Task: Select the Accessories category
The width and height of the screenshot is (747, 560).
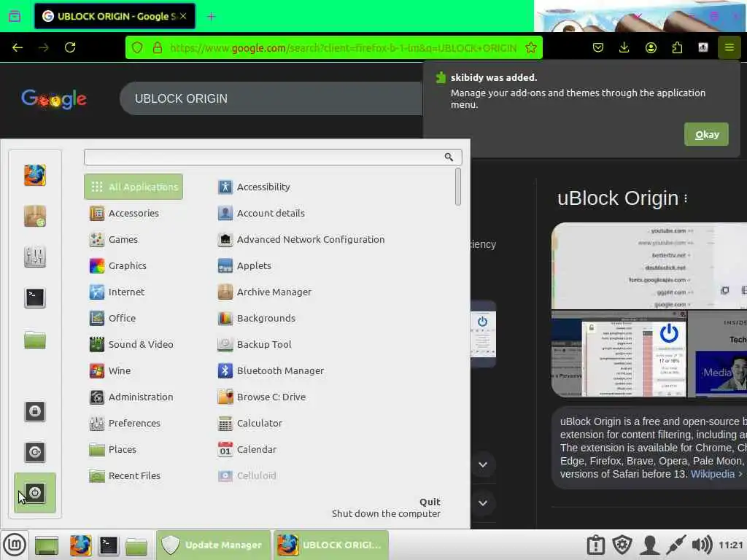Action: [x=133, y=214]
